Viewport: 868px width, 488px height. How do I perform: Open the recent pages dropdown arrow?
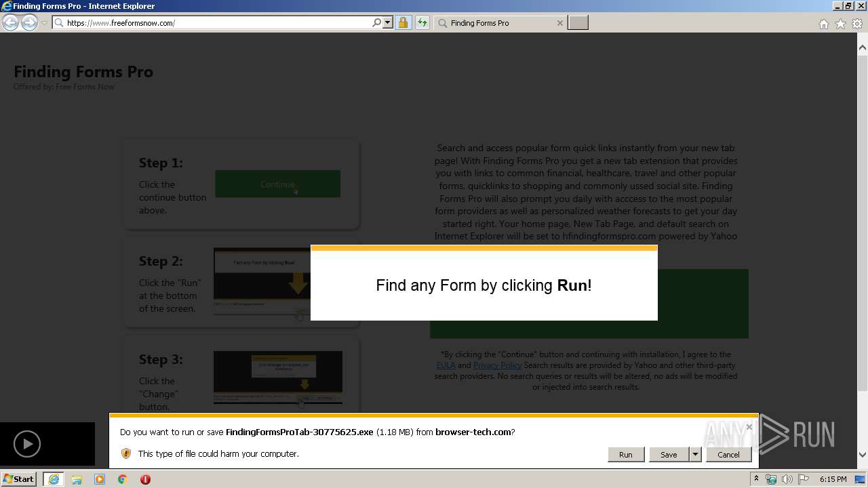(x=44, y=23)
